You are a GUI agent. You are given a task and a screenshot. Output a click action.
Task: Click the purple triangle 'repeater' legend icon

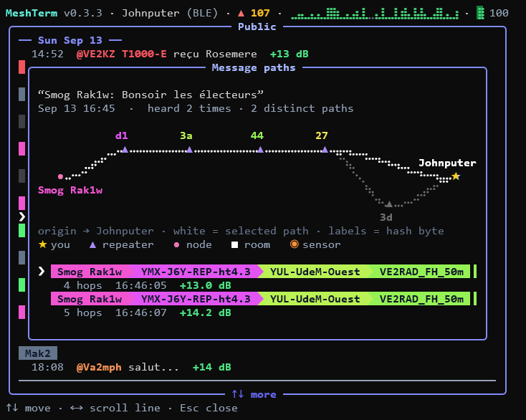coord(92,245)
